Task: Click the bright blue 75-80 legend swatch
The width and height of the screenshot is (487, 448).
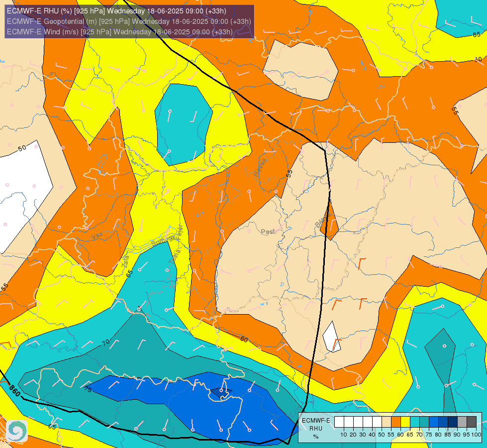Action: tap(434, 422)
